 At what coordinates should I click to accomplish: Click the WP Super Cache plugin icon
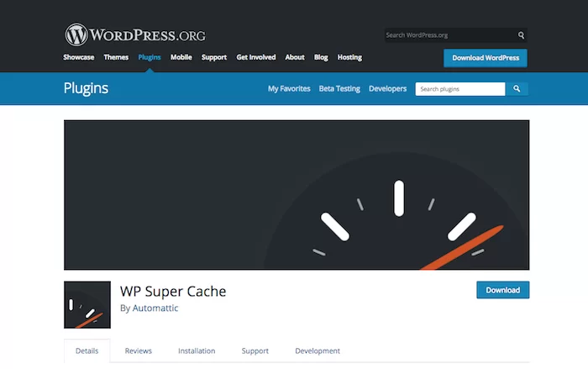click(87, 304)
